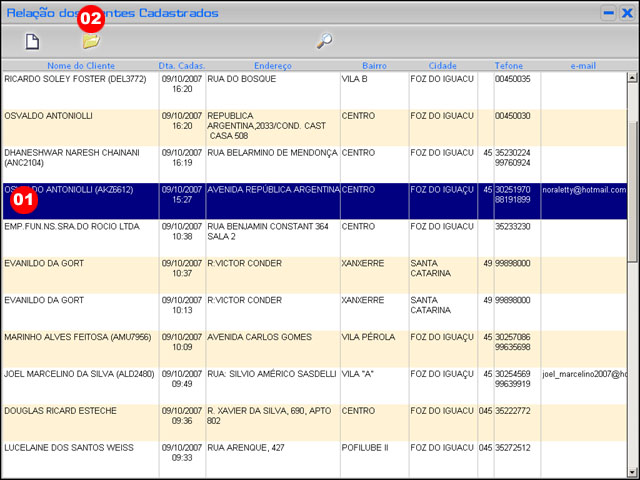Sort by Dta. Cadas. column header
This screenshot has width=640, height=480.
point(181,66)
